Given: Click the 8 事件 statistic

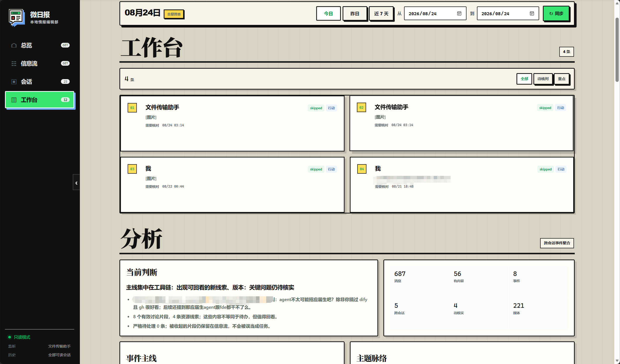Looking at the screenshot, I should [517, 276].
